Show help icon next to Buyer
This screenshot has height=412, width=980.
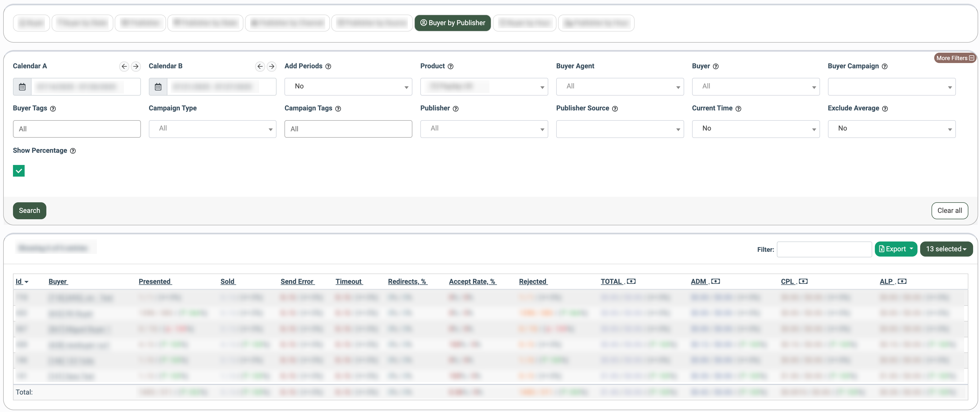[x=716, y=66]
